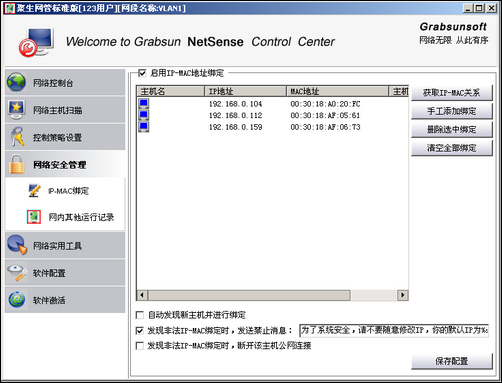Click MAC address 00:30:18:AF:06:73
This screenshot has height=383, width=502.
click(x=325, y=127)
